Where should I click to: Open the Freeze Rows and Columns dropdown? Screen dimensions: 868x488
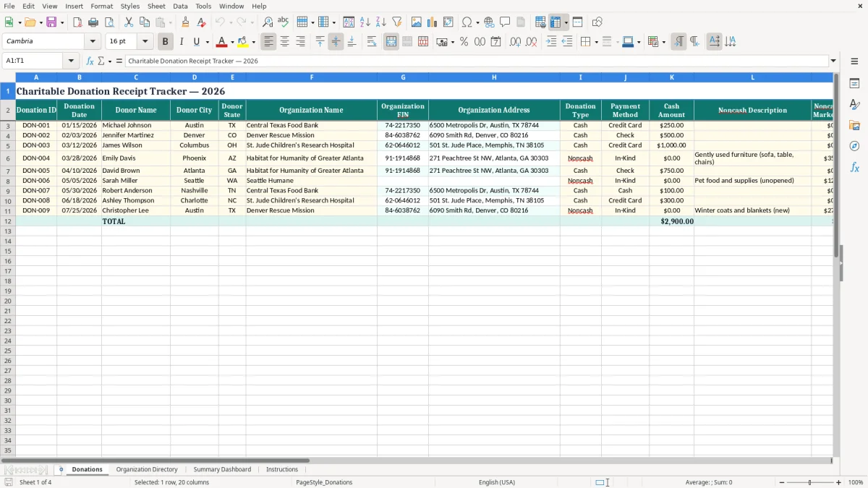(x=566, y=22)
